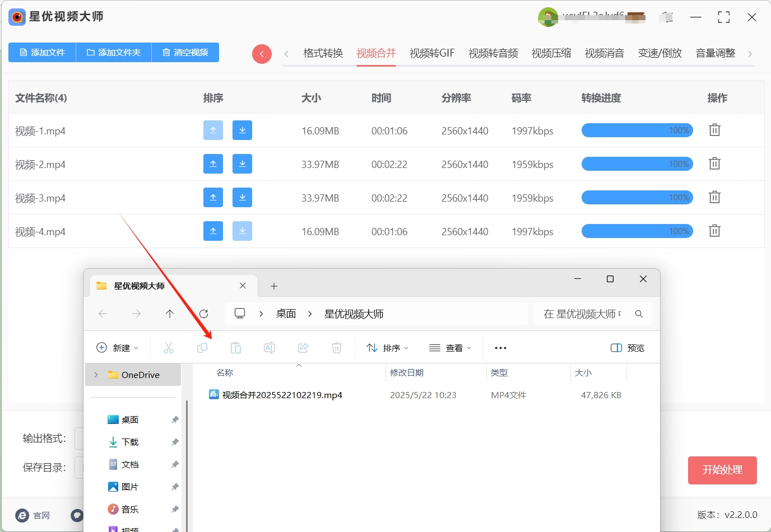
Task: Move 视频-3.mp4 up in order
Action: tap(213, 198)
